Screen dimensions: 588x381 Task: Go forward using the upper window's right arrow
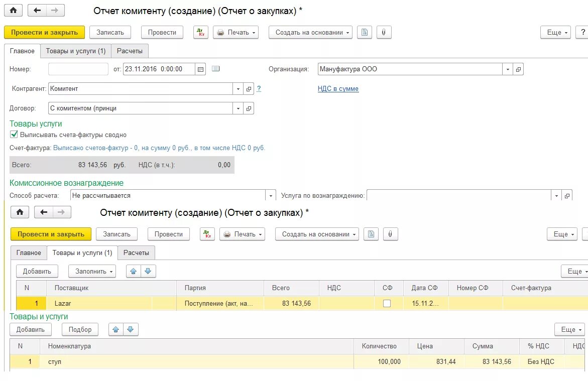(x=55, y=10)
